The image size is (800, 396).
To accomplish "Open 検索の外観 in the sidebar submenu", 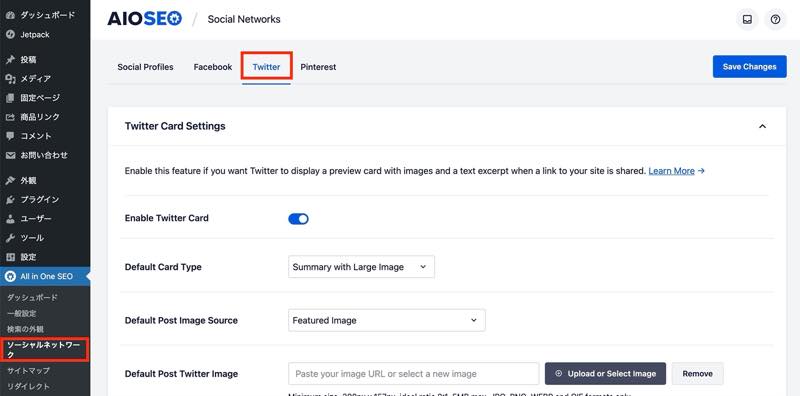I will (25, 329).
